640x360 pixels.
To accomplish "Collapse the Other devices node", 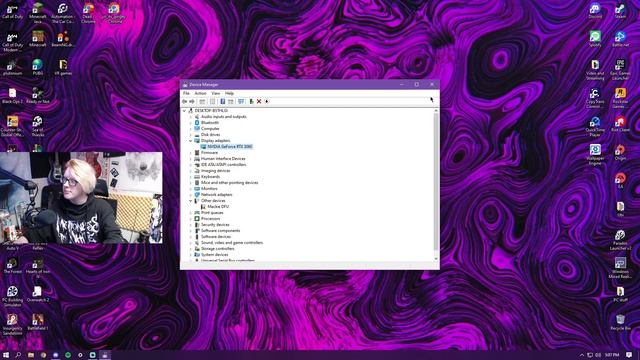I will coord(190,201).
